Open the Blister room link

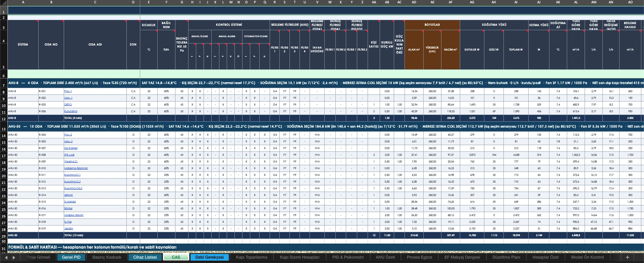point(68,208)
